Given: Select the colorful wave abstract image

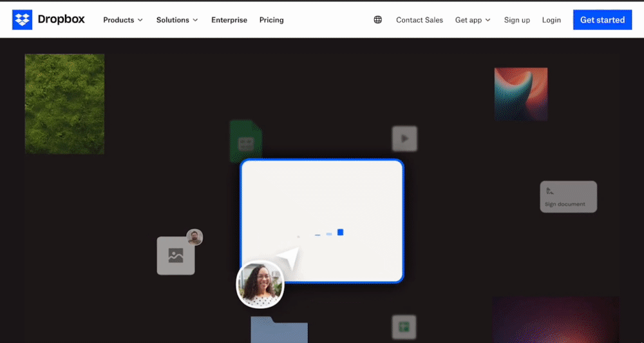Looking at the screenshot, I should click(x=521, y=94).
